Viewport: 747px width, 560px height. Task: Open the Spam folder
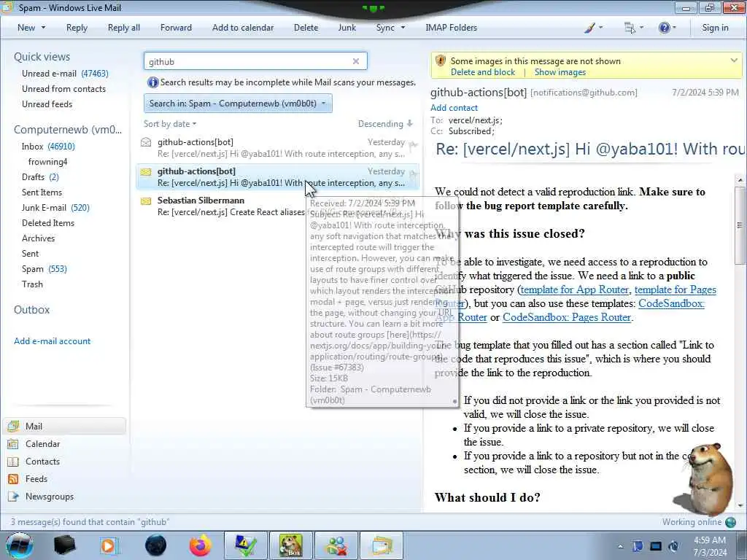(44, 268)
